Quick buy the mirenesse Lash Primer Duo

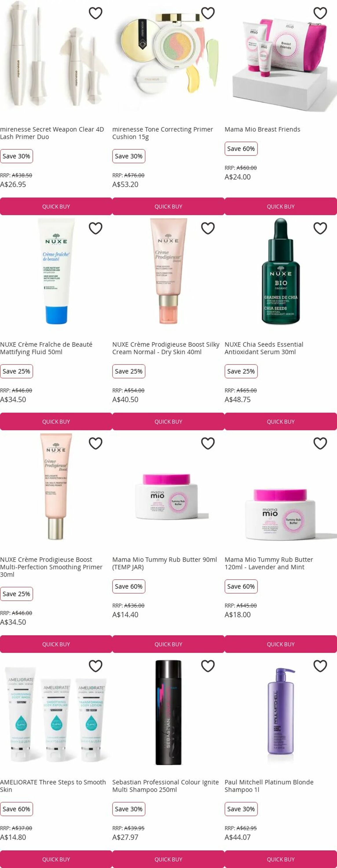pyautogui.click(x=56, y=206)
